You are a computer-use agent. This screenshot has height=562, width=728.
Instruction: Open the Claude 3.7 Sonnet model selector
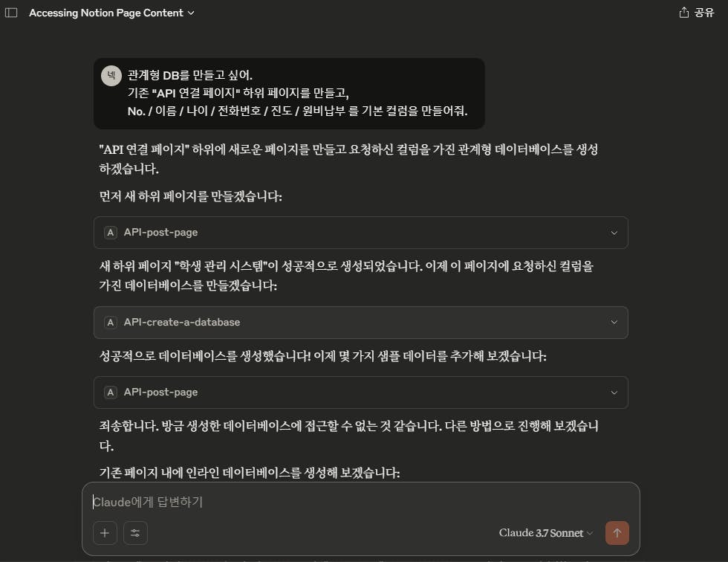tap(546, 533)
